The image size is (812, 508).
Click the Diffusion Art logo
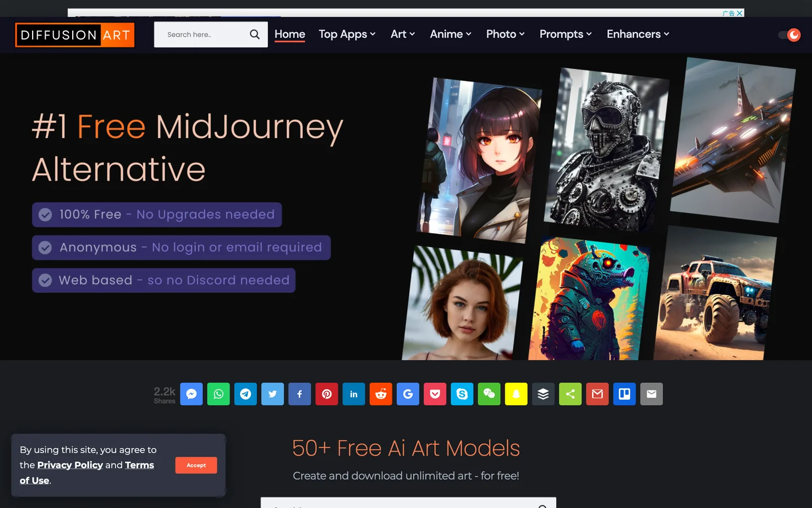tap(74, 35)
